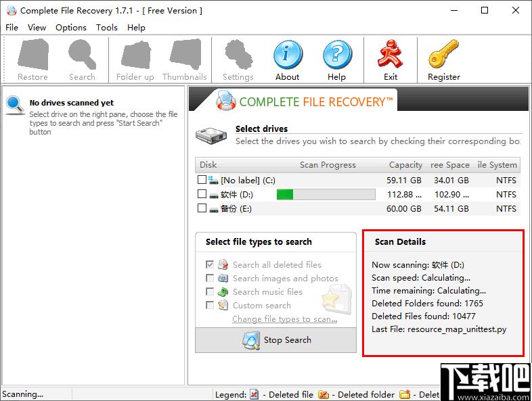Click the Custom search icon
This screenshot has height=401, width=532.
click(223, 305)
